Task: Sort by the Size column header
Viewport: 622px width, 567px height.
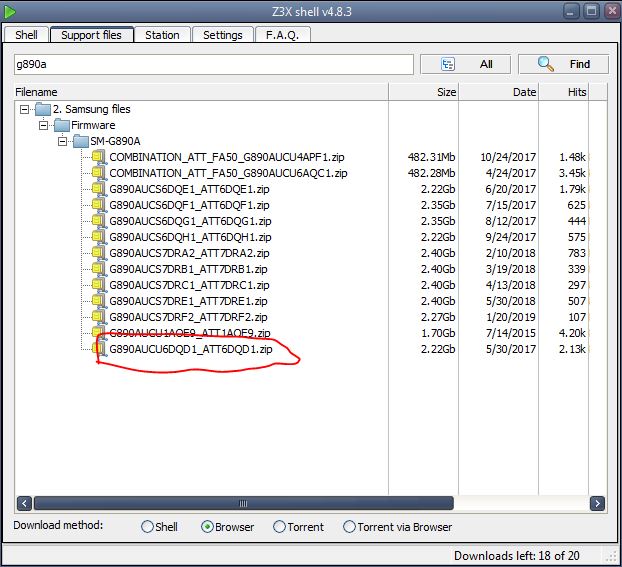Action: (x=424, y=92)
